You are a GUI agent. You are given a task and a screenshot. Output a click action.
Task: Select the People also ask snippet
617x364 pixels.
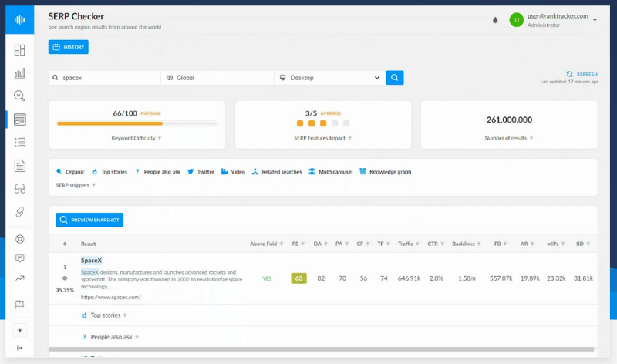pos(157,172)
